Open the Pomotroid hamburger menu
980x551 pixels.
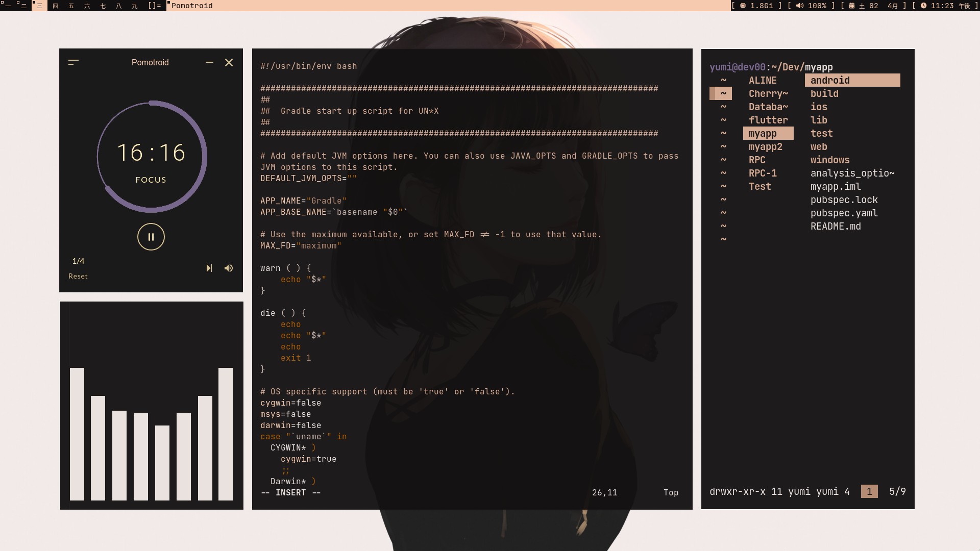(x=73, y=62)
